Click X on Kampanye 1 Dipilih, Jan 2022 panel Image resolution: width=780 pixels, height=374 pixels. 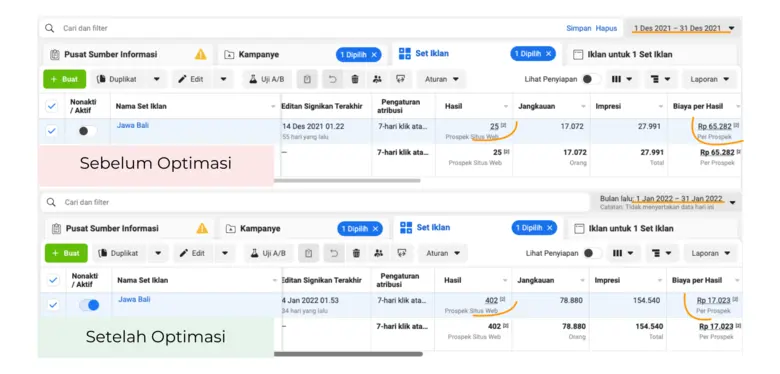[376, 229]
